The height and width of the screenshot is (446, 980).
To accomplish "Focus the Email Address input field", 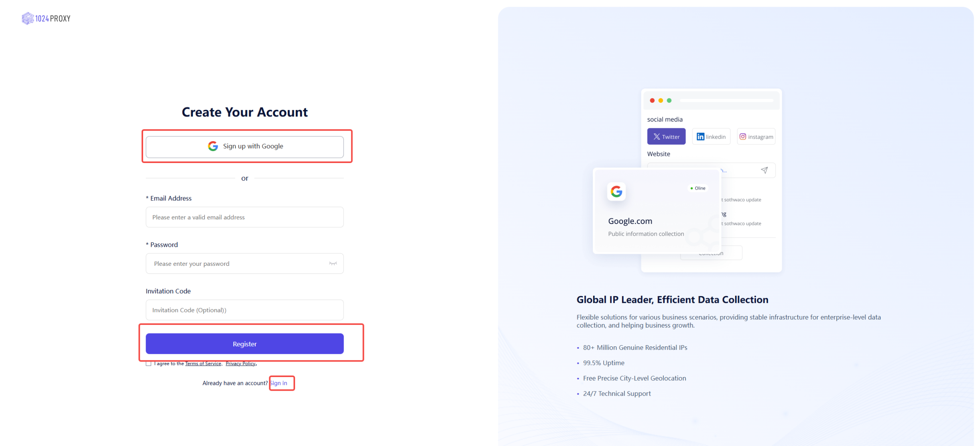I will point(244,217).
